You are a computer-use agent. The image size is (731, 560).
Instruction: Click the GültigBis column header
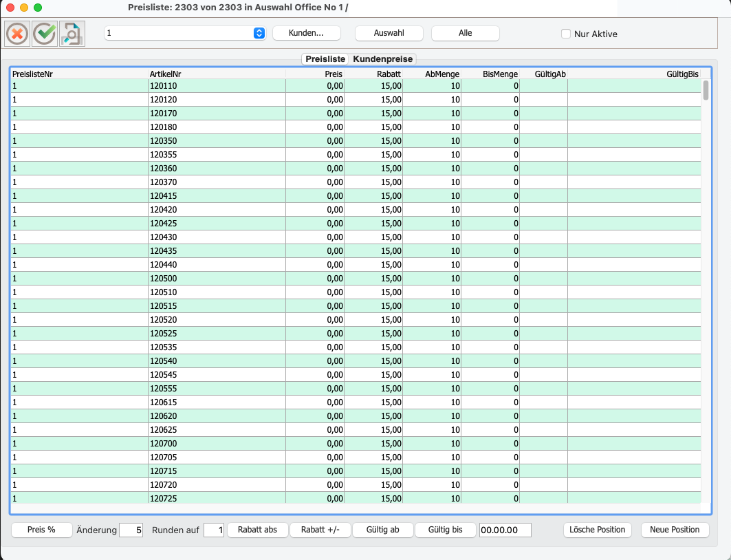tap(634, 74)
